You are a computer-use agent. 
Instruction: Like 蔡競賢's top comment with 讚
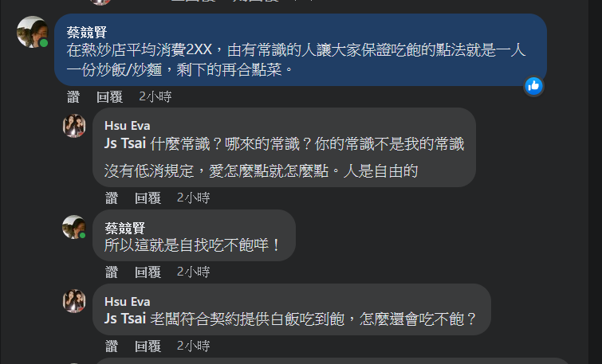73,96
